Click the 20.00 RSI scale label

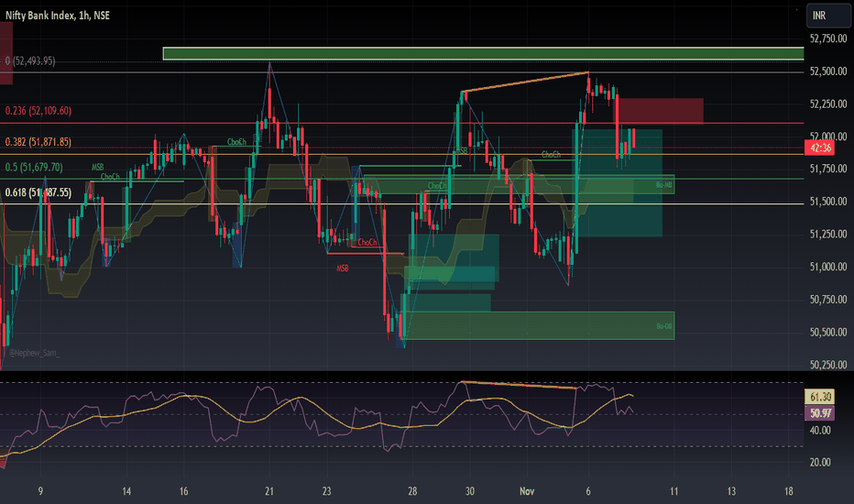tap(820, 463)
